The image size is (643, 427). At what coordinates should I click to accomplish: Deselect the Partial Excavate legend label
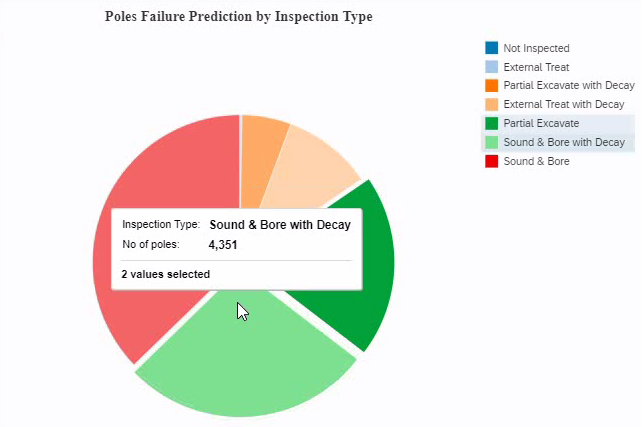(x=541, y=124)
